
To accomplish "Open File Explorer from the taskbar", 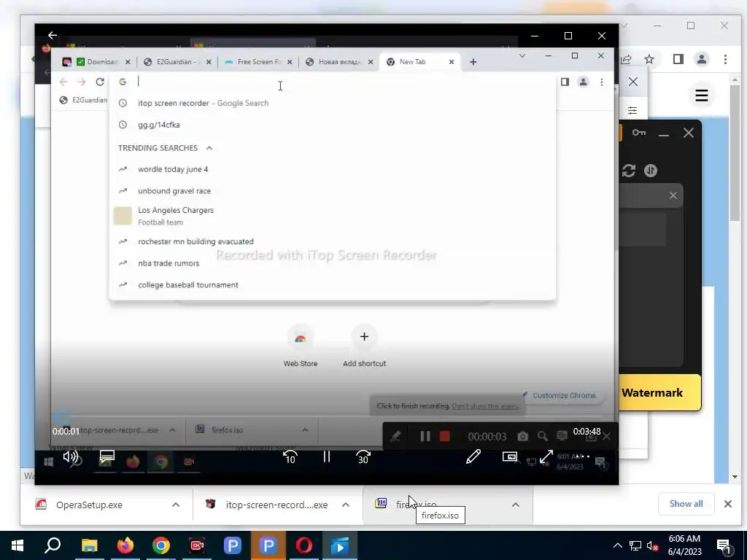I will pos(89,545).
